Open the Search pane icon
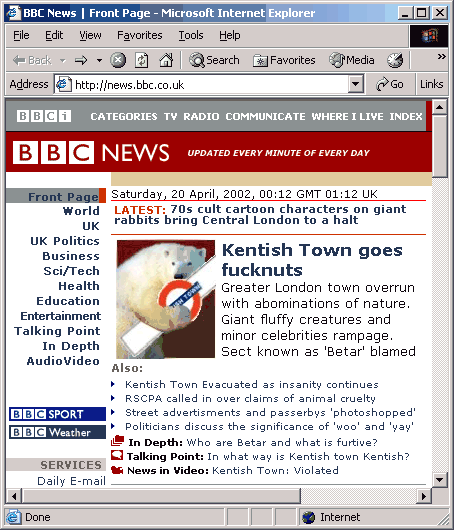Image resolution: width=454 pixels, height=530 pixels. click(214, 61)
